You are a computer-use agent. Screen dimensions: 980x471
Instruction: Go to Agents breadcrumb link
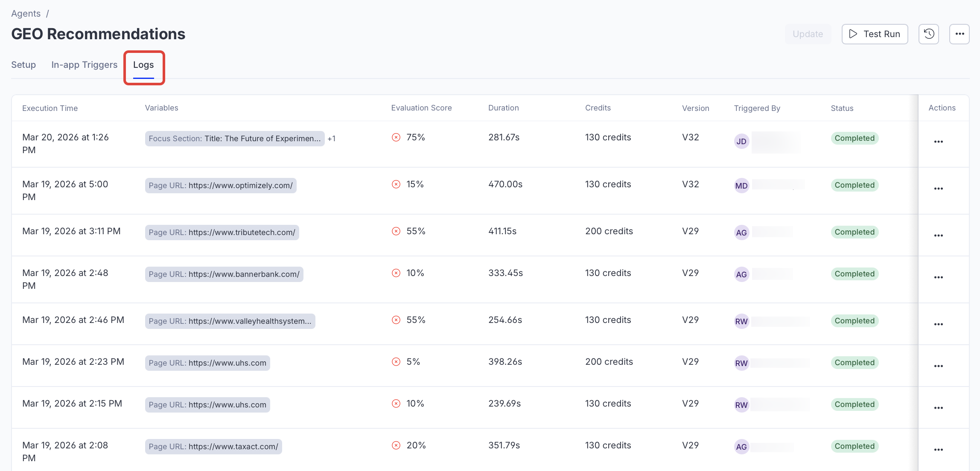(x=26, y=14)
